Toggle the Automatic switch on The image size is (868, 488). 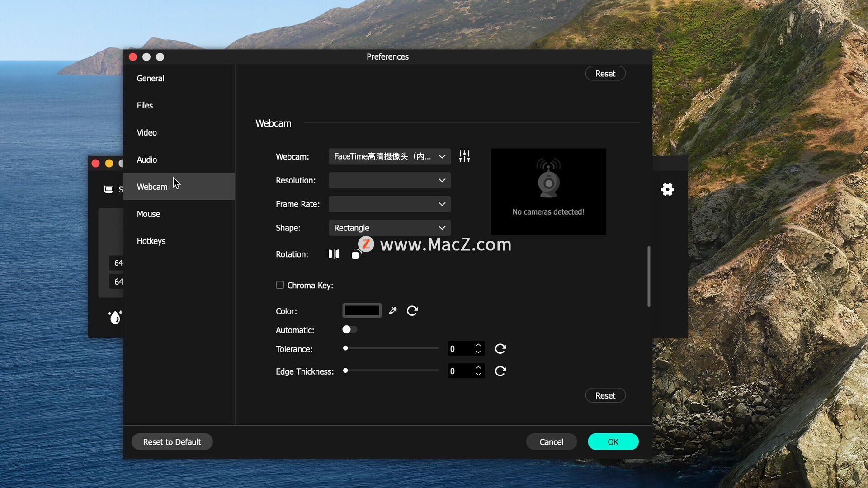pos(349,329)
